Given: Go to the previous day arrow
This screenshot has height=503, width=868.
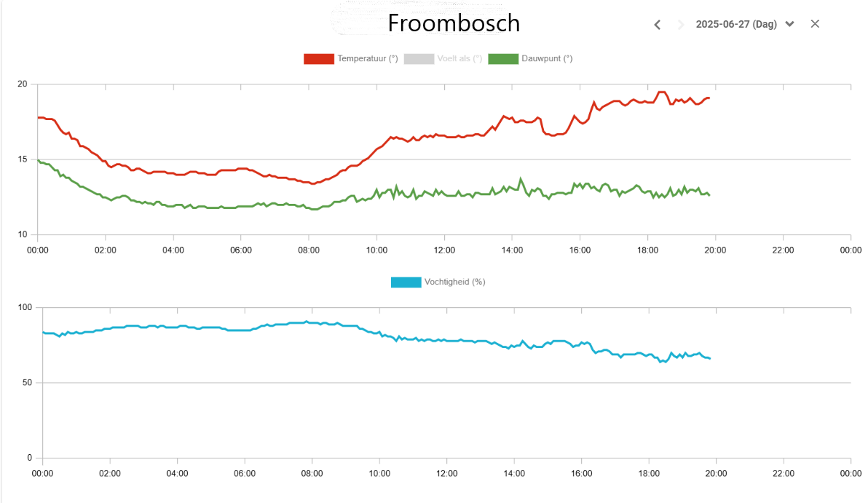Looking at the screenshot, I should pyautogui.click(x=657, y=25).
